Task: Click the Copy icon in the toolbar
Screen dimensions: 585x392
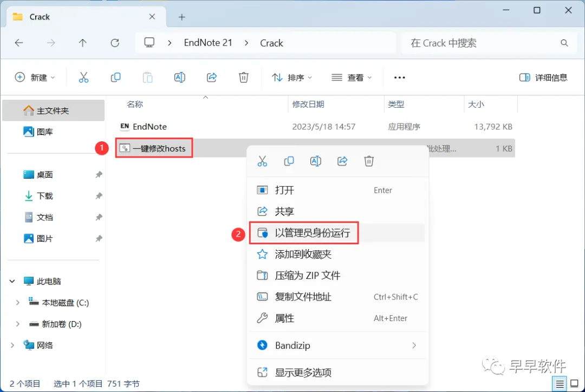Action: click(x=116, y=77)
